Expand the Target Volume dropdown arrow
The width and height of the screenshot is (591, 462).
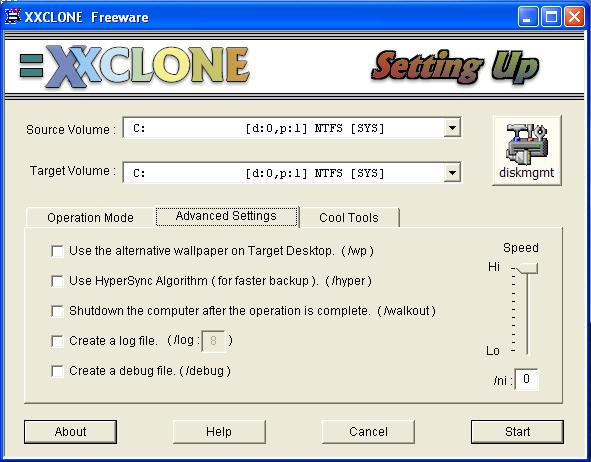(452, 173)
